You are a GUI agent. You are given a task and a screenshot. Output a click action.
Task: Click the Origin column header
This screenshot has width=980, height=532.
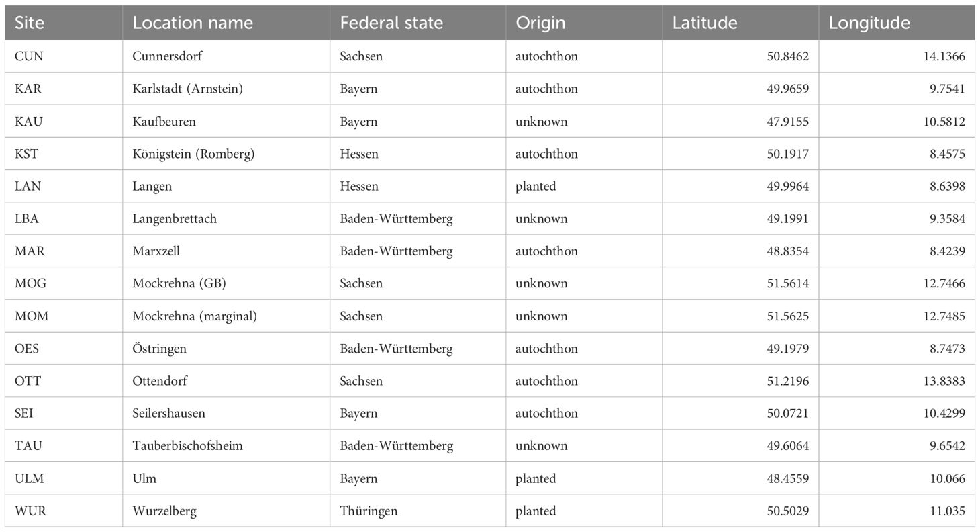(x=540, y=23)
